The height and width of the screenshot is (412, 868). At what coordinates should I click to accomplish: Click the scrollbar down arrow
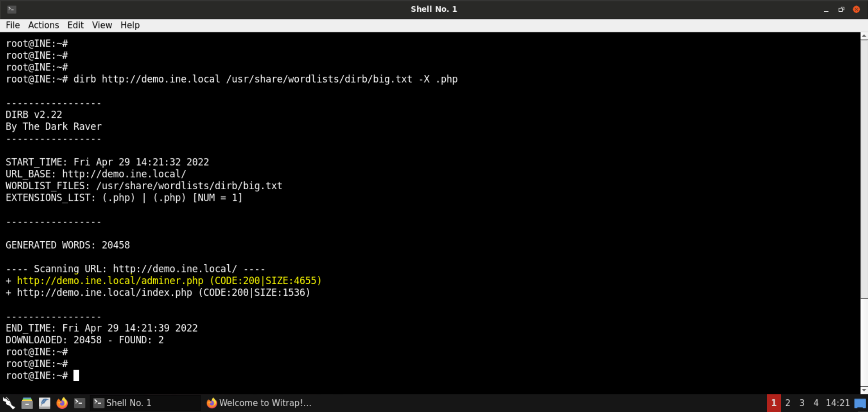coord(864,390)
